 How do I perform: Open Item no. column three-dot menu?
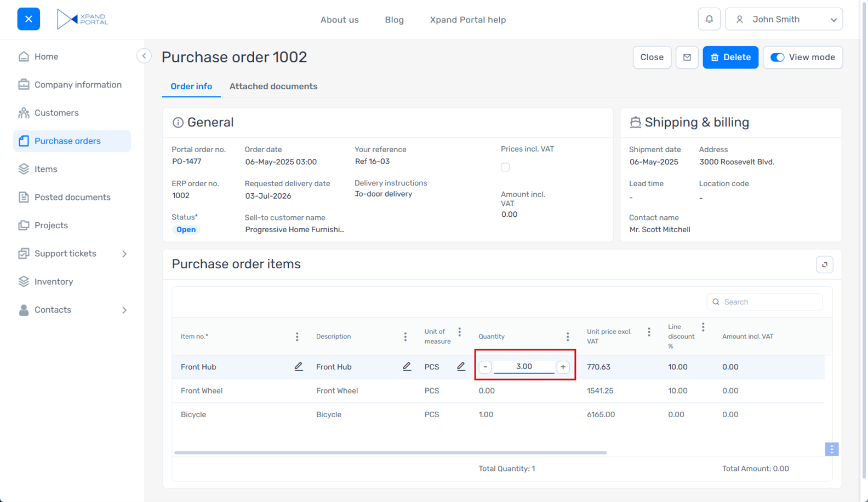(297, 337)
